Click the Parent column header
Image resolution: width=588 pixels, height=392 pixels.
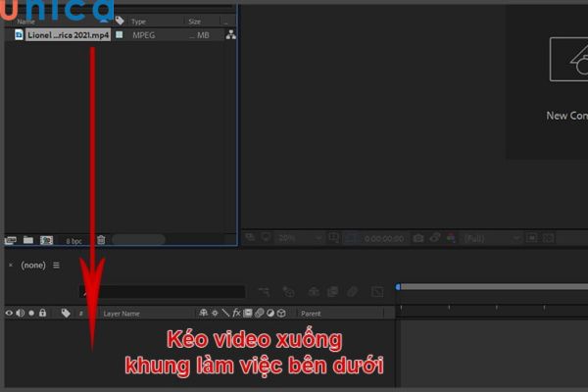click(311, 314)
